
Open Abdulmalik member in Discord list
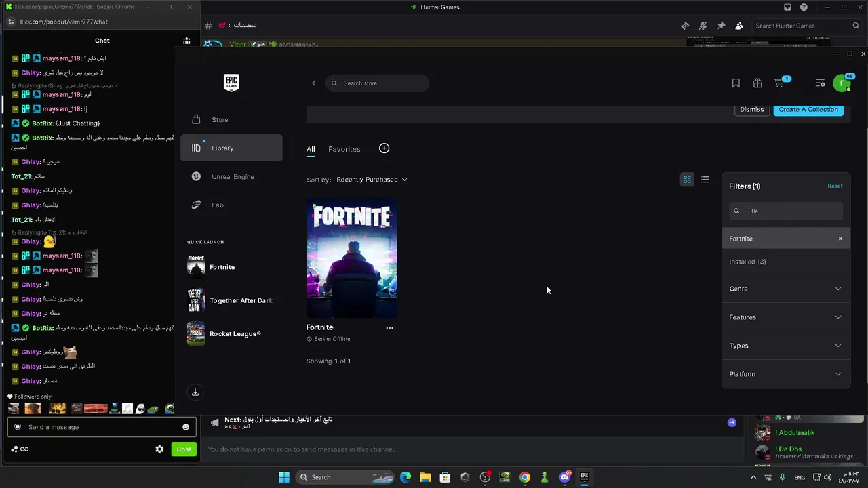tap(795, 432)
